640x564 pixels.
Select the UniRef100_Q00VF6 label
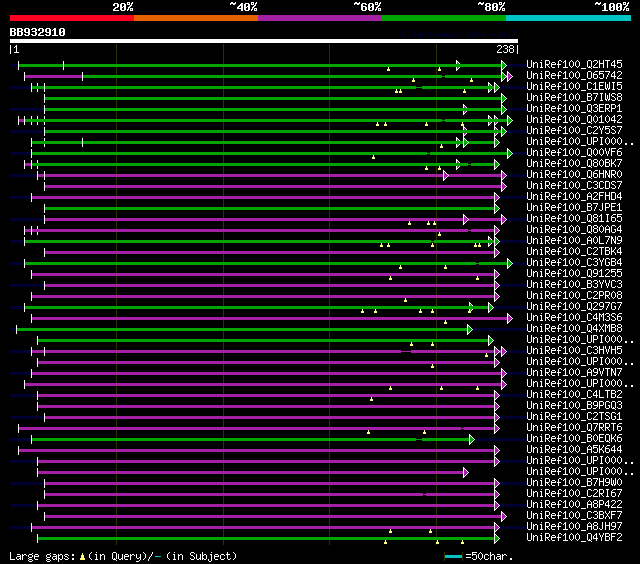[x=574, y=153]
